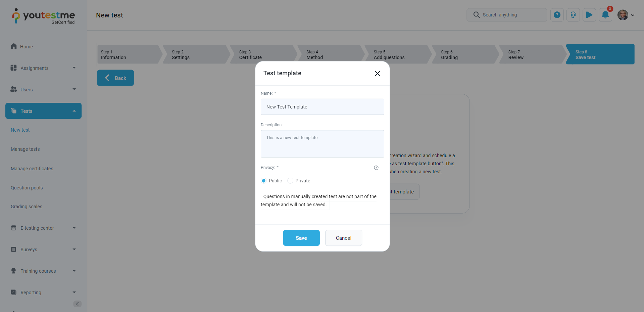Focus the Description text area
This screenshot has height=312, width=644.
point(322,144)
